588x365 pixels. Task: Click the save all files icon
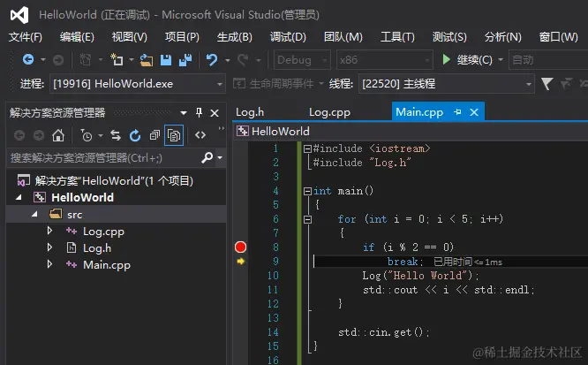(185, 60)
